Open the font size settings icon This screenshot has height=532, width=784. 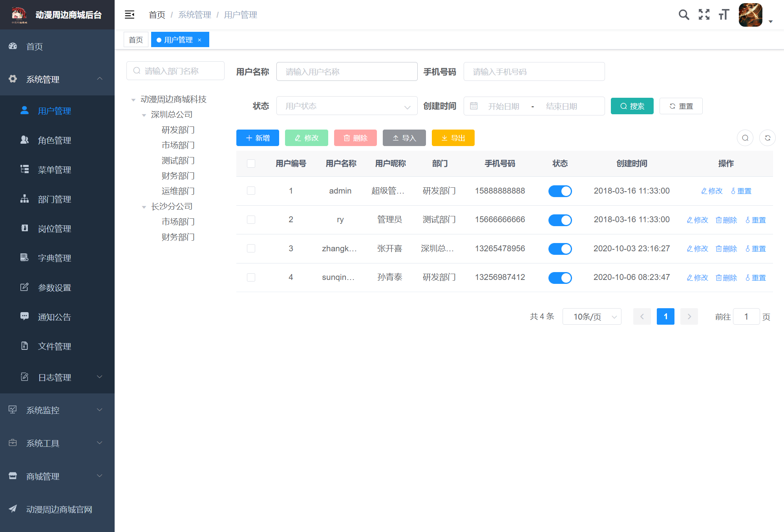tap(724, 15)
